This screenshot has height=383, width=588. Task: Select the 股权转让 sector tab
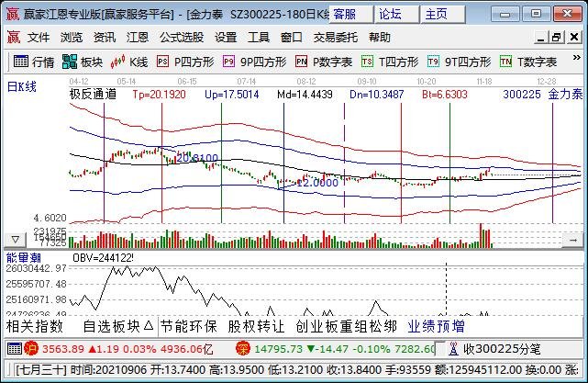(257, 326)
